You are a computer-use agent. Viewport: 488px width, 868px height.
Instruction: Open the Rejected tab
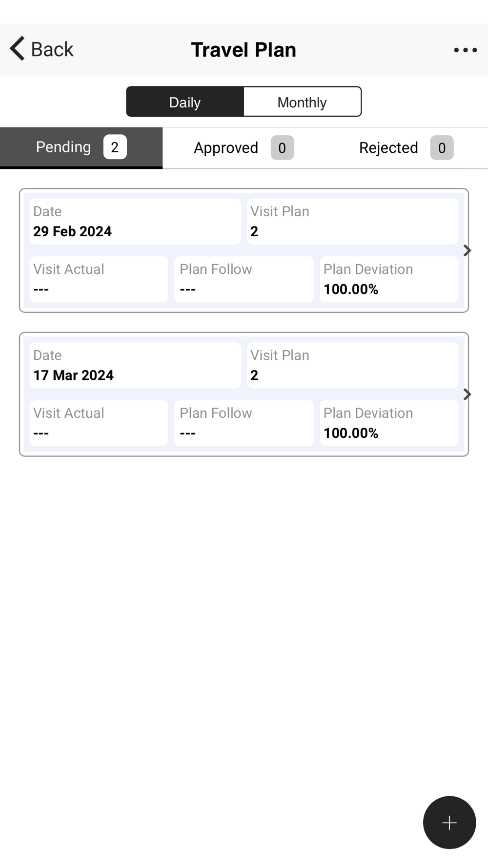point(388,148)
